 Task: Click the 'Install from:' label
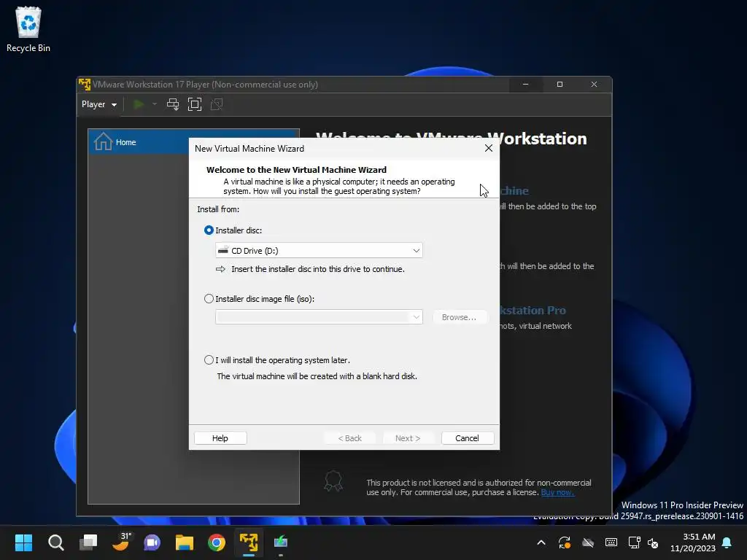click(218, 209)
